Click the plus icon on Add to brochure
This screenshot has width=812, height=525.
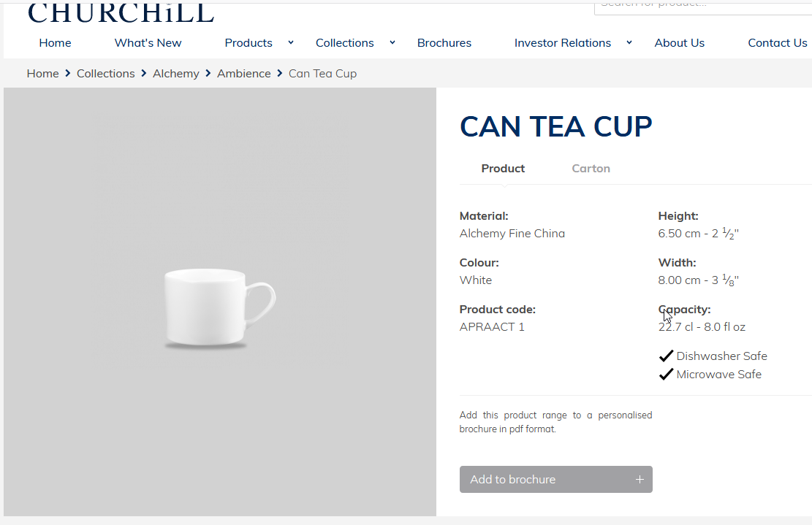640,480
